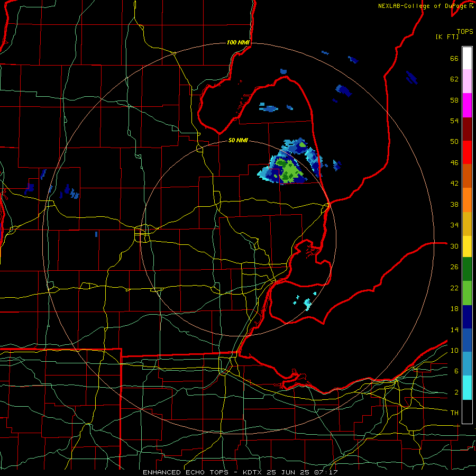The width and height of the screenshot is (476, 476).
Task: Click the 6 legend value
Action: [456, 371]
